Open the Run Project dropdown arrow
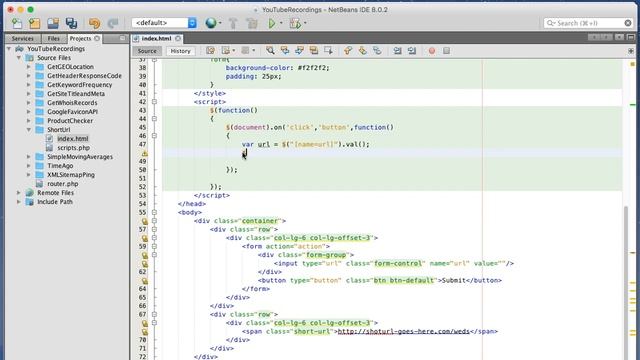The width and height of the screenshot is (640, 360). pos(281,23)
